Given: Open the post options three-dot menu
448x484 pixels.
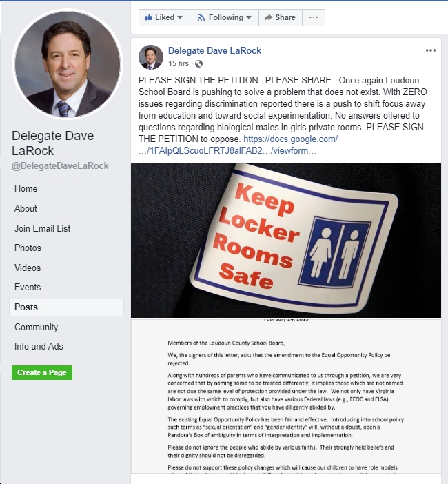Looking at the screenshot, I should 430,50.
